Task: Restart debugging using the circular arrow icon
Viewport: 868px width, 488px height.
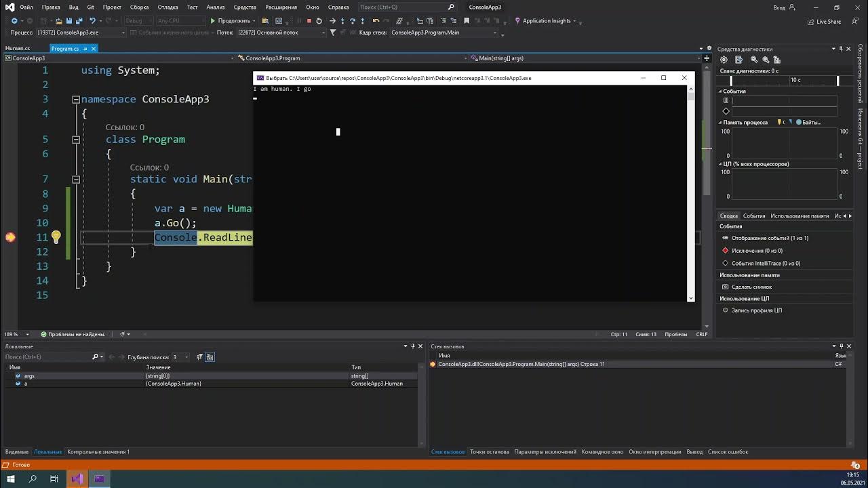Action: (x=319, y=20)
